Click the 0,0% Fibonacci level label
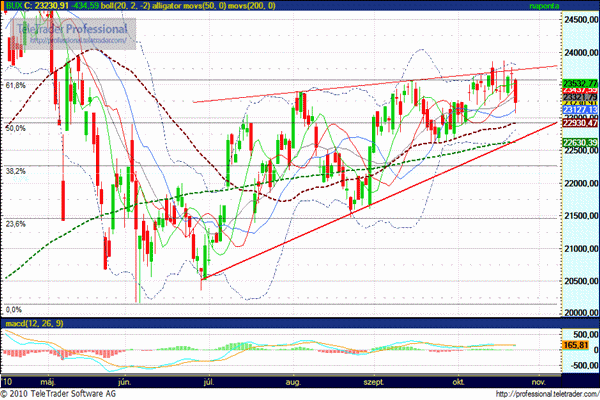Screen dimensions: 600x400 click(14, 310)
